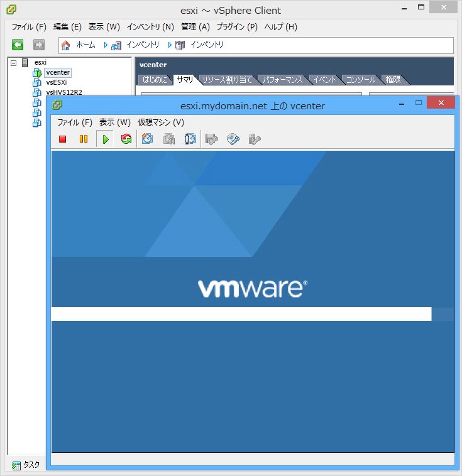Click the first インベントリ breadcrumb text
The height and width of the screenshot is (476, 462).
tap(143, 45)
